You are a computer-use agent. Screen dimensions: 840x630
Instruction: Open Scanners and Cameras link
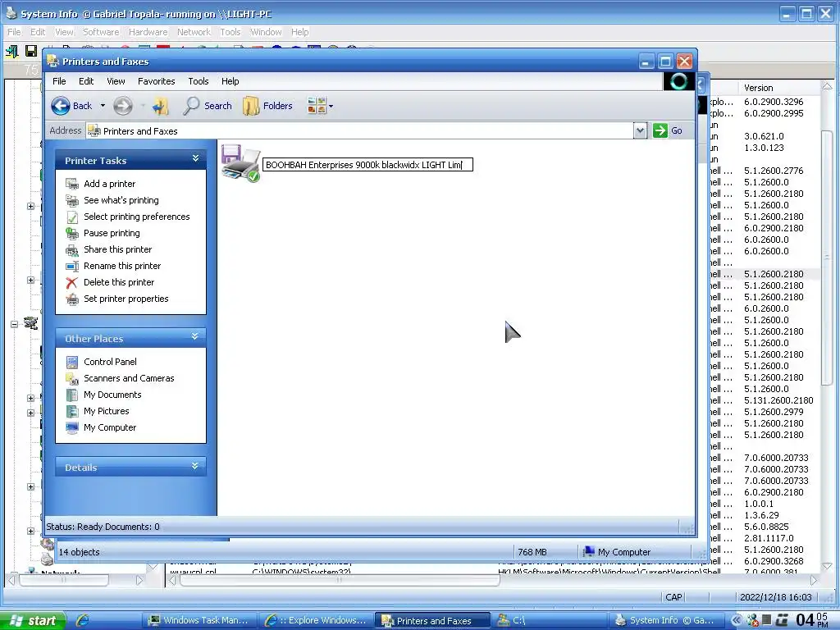129,378
